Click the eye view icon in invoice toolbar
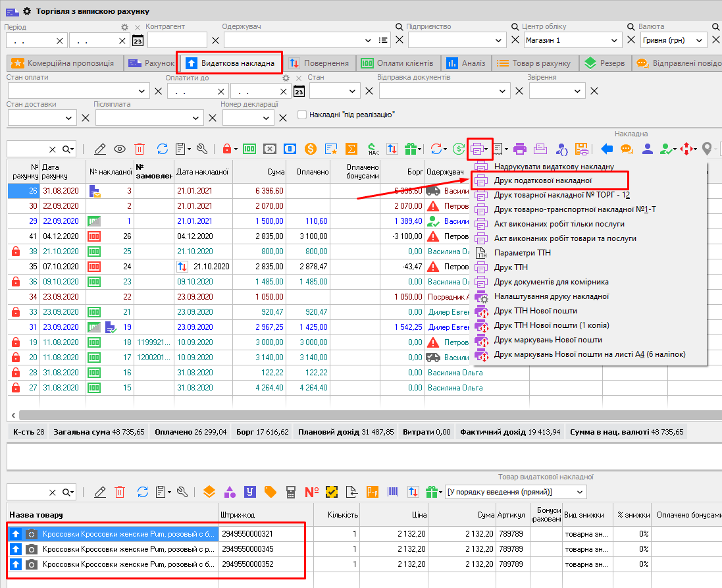This screenshot has width=722, height=588. click(120, 149)
